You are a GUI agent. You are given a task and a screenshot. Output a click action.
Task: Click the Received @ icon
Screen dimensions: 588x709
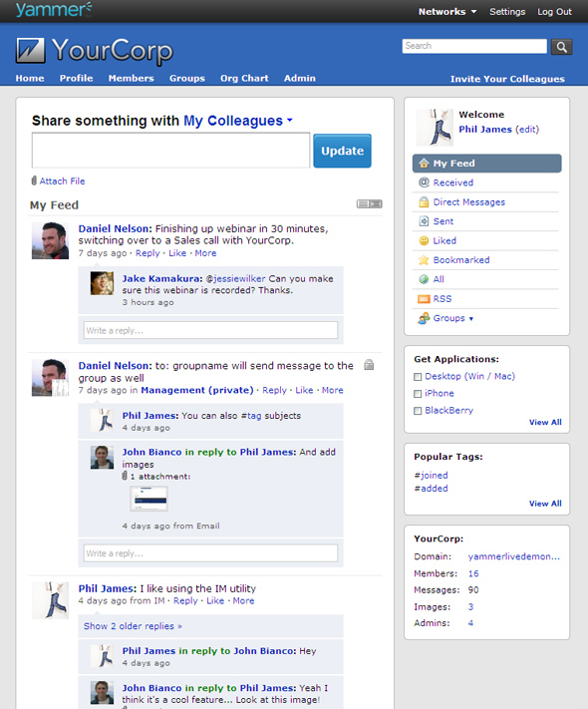(424, 182)
